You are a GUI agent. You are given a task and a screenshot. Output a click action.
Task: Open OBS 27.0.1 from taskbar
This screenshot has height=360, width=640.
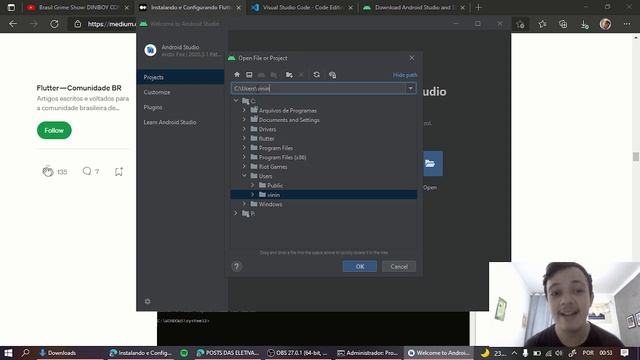298,353
